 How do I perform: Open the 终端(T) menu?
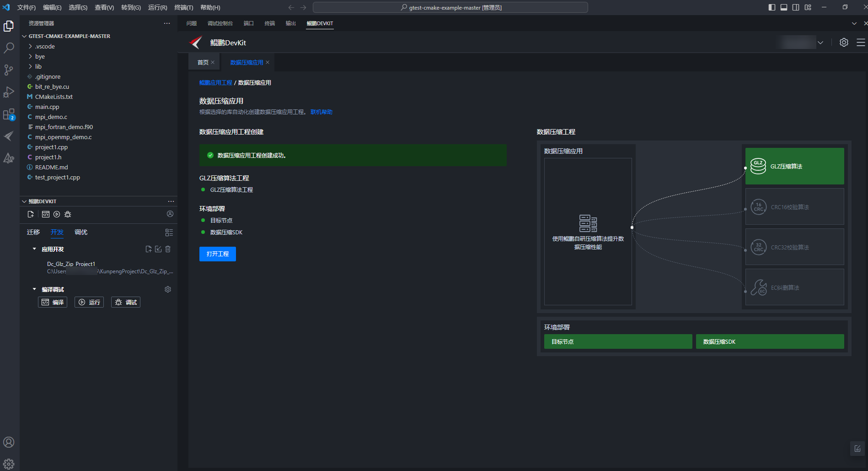[x=184, y=7]
